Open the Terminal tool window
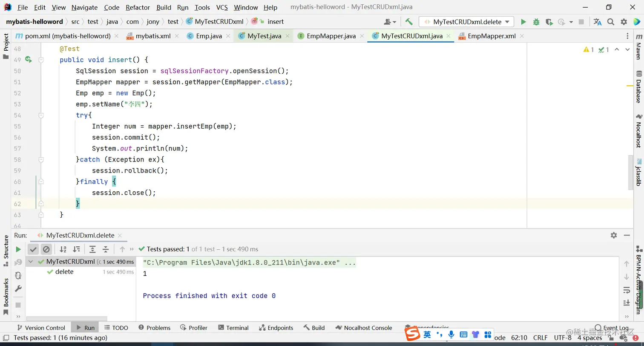644x346 pixels. [233, 328]
